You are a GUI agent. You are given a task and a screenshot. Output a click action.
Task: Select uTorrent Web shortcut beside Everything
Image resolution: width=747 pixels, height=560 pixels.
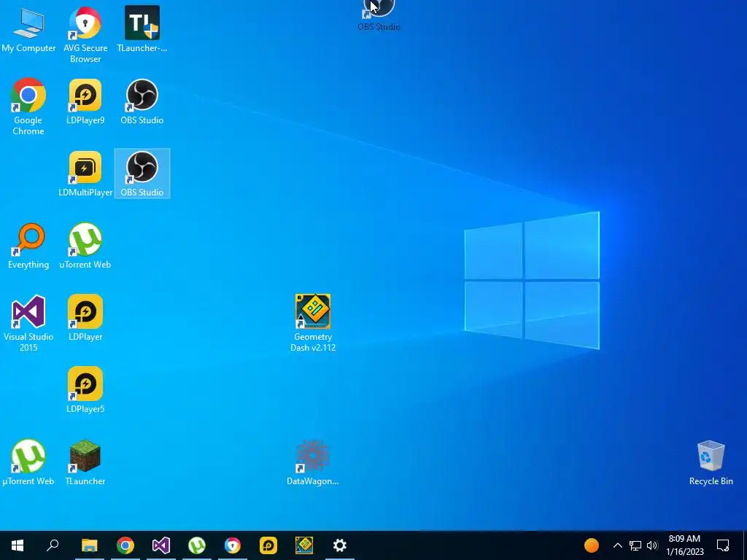(x=85, y=246)
